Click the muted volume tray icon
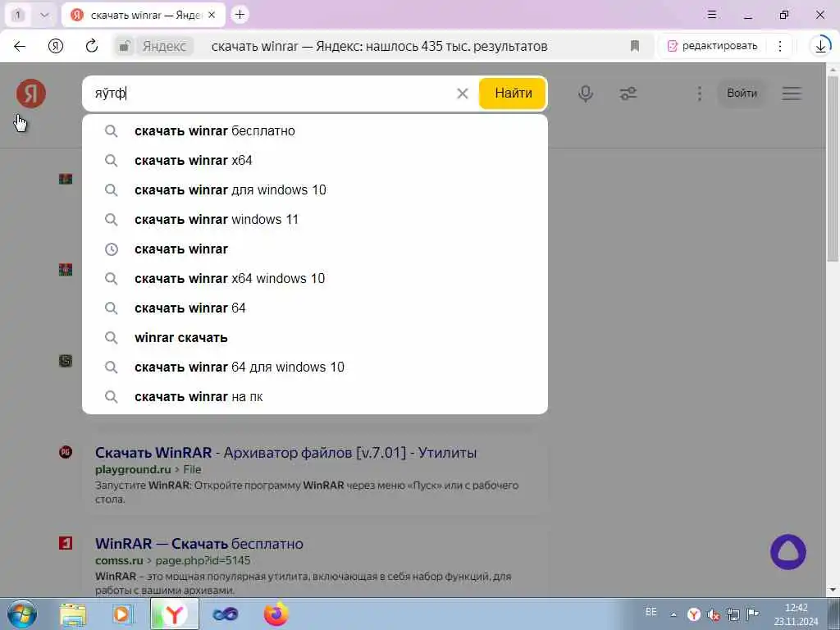The image size is (840, 630). [x=714, y=614]
